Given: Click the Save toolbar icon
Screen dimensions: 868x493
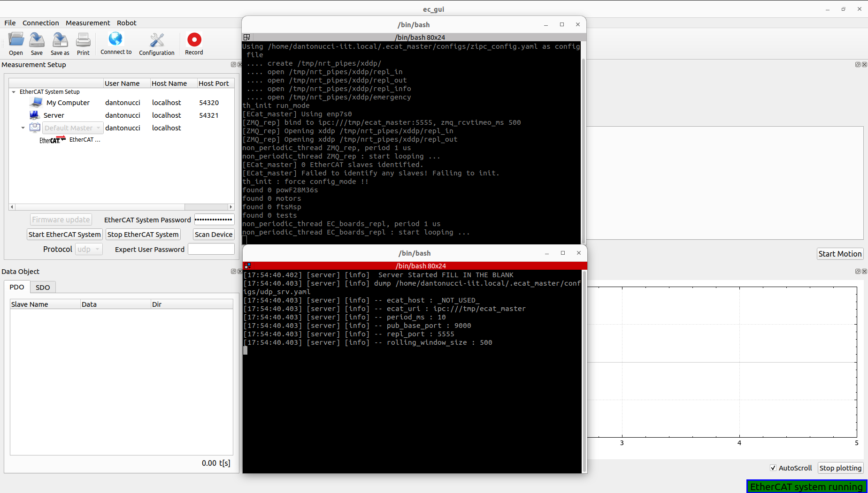Looking at the screenshot, I should 37,40.
